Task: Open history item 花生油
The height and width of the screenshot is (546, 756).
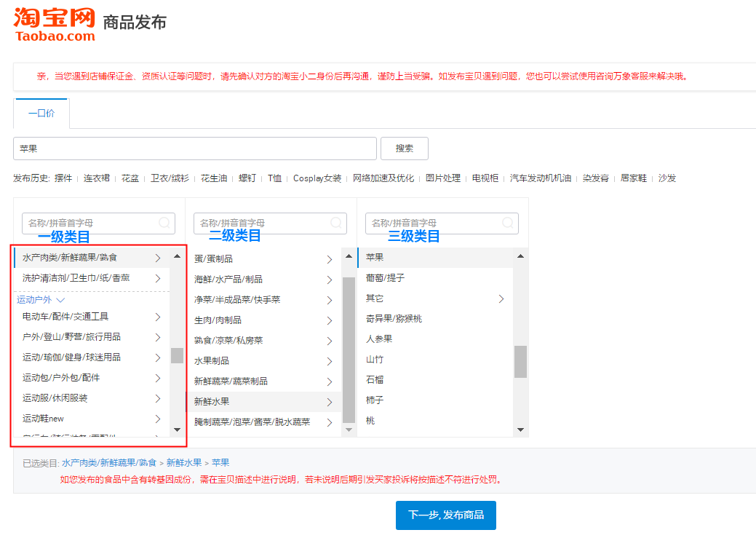Action: (214, 178)
